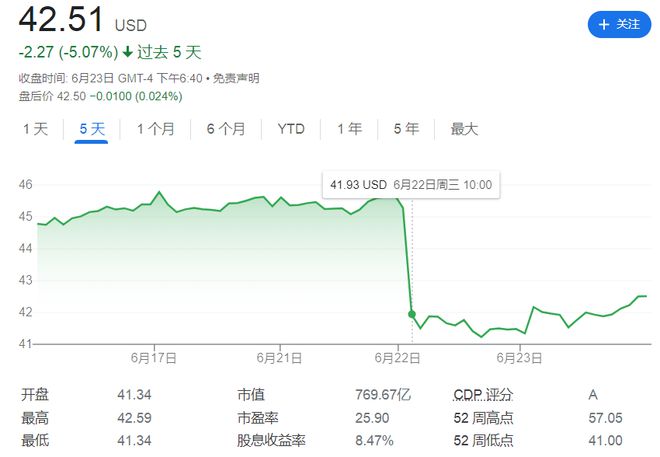Image resolution: width=660 pixels, height=457 pixels.
Task: Click the 41.93 USD price tooltip
Action: coord(411,185)
